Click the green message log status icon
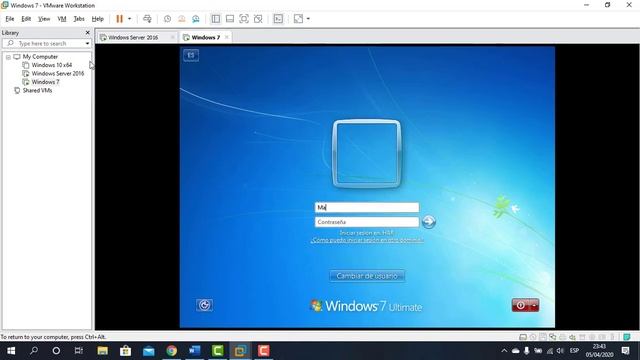The width and height of the screenshot is (640, 360). [x=627, y=337]
